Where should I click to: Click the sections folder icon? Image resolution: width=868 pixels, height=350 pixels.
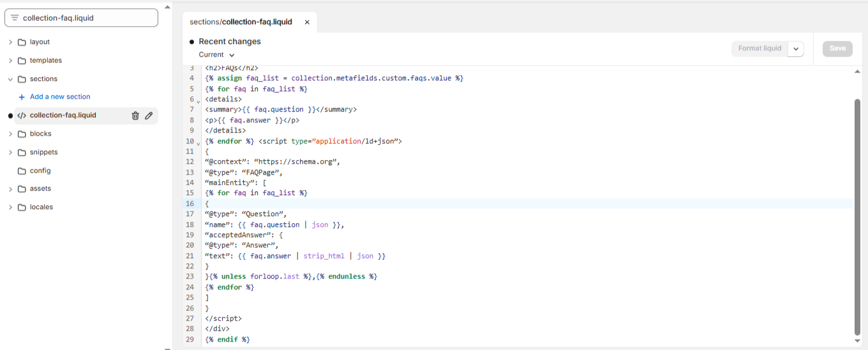coord(22,79)
